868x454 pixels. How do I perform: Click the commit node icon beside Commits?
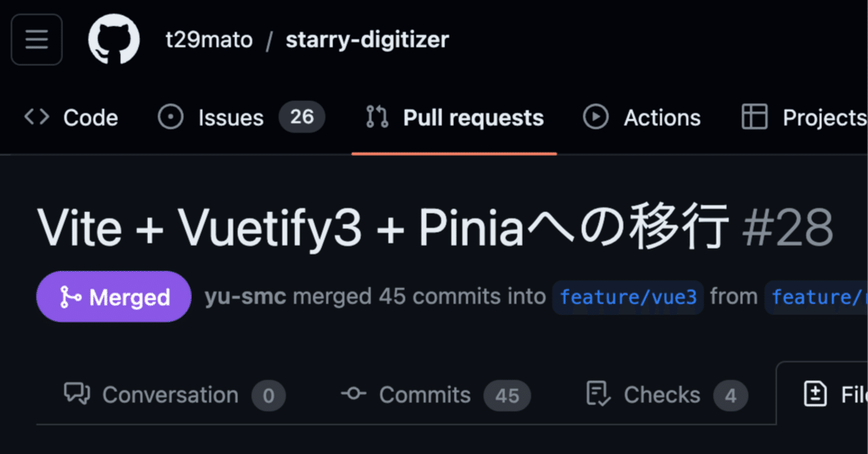point(353,394)
